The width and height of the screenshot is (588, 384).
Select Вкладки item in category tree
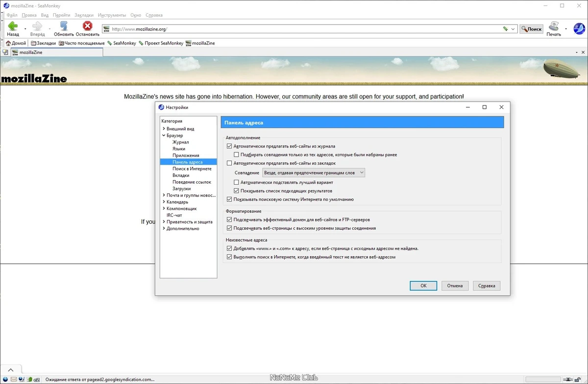pos(181,175)
